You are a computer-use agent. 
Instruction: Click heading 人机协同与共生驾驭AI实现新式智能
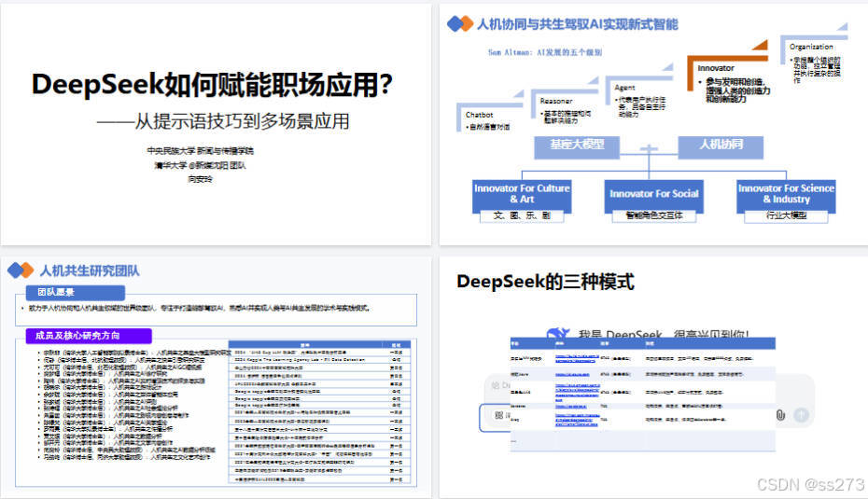(578, 24)
